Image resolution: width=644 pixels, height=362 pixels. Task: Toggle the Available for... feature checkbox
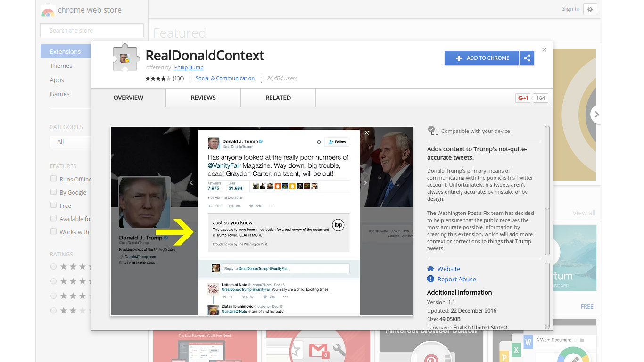click(x=54, y=218)
